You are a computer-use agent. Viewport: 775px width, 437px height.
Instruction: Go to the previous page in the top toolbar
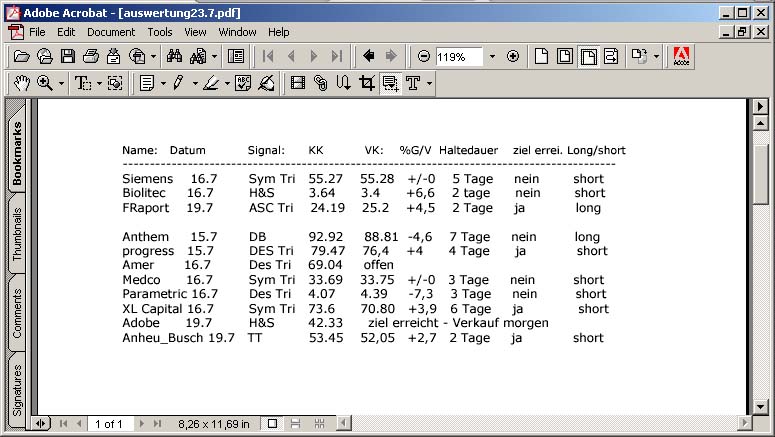tap(291, 56)
